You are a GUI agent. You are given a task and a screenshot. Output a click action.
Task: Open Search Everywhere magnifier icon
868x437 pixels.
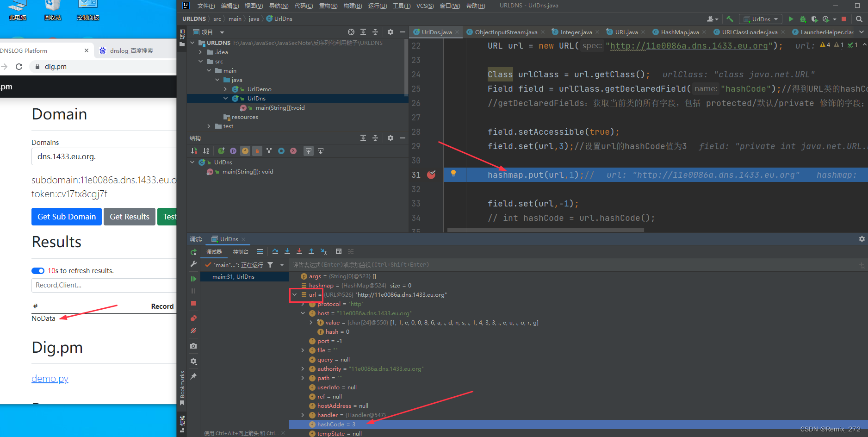pyautogui.click(x=859, y=19)
